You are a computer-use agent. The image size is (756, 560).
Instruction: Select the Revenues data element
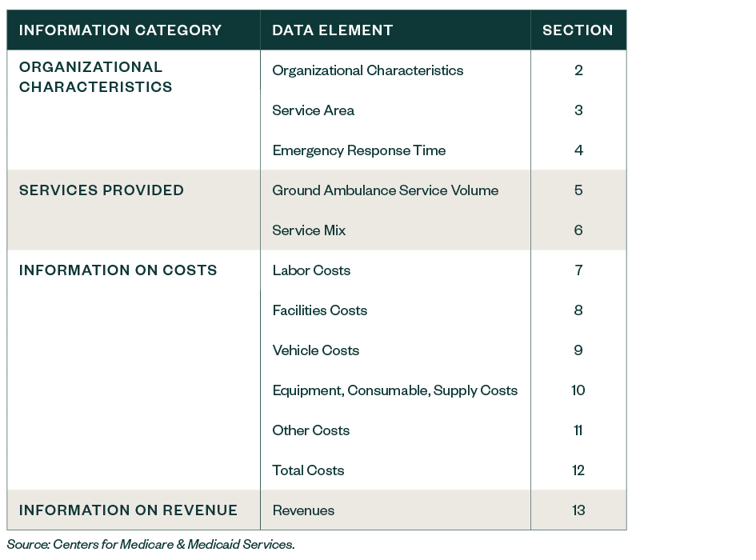tap(304, 510)
